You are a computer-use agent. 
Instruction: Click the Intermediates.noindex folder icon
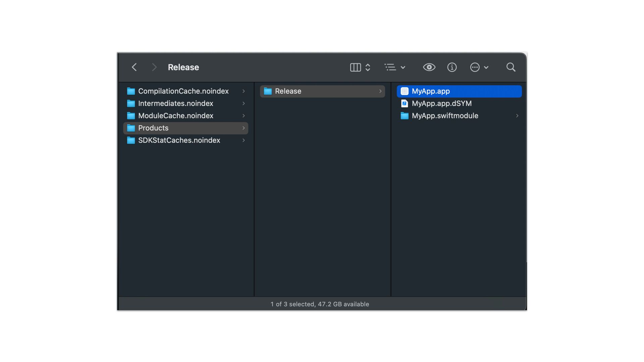(131, 104)
